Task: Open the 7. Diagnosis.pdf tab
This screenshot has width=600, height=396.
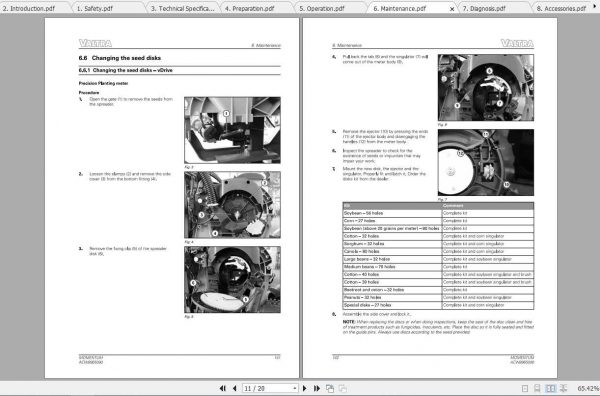Action: click(484, 8)
